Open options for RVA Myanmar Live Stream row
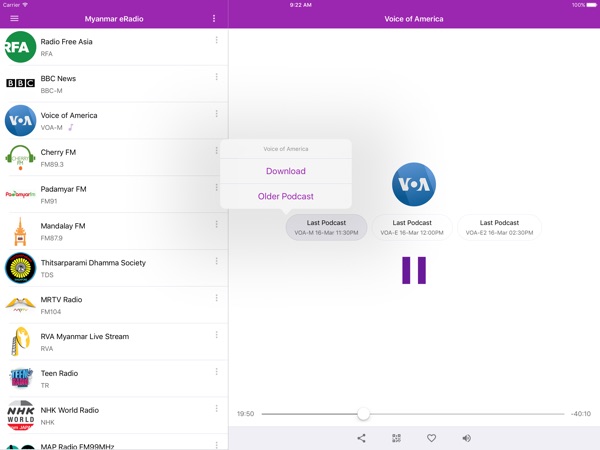The height and width of the screenshot is (450, 600). [217, 335]
